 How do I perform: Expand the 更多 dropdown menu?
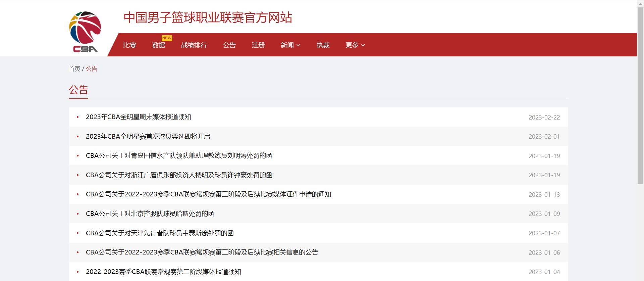point(355,45)
